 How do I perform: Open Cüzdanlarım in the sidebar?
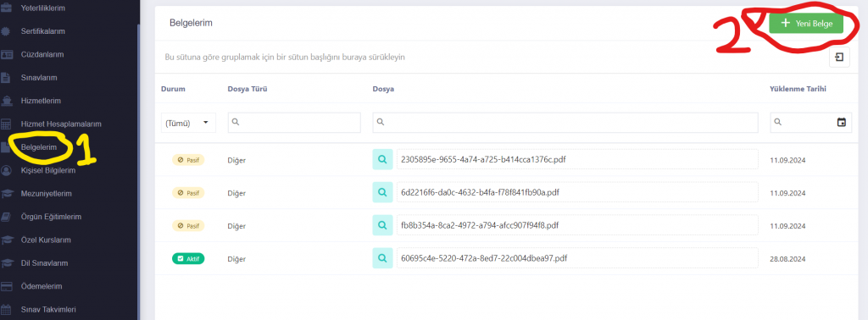[42, 55]
